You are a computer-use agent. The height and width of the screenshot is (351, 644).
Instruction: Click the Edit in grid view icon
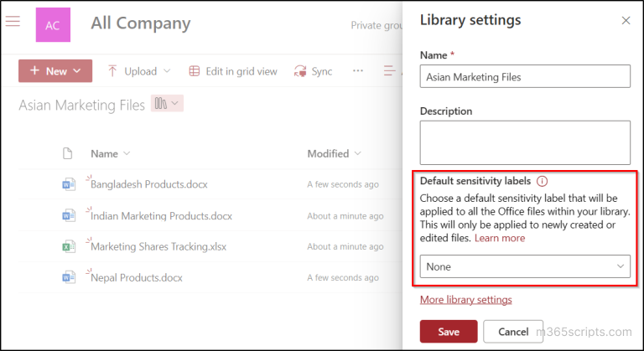195,71
